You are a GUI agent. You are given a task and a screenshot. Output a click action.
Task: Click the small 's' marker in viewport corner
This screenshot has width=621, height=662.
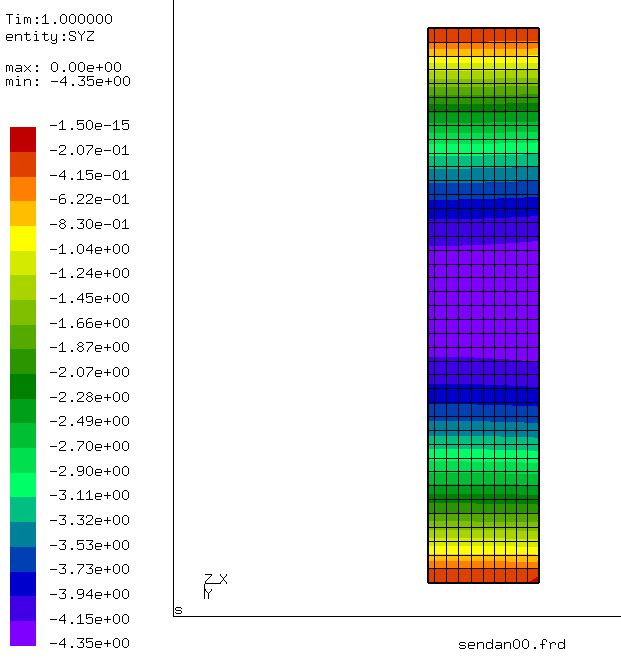178,610
